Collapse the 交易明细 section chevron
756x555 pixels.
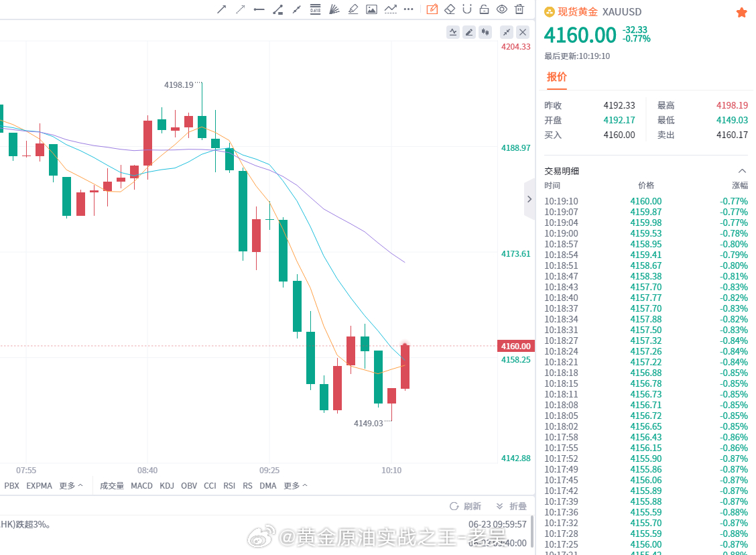742,171
